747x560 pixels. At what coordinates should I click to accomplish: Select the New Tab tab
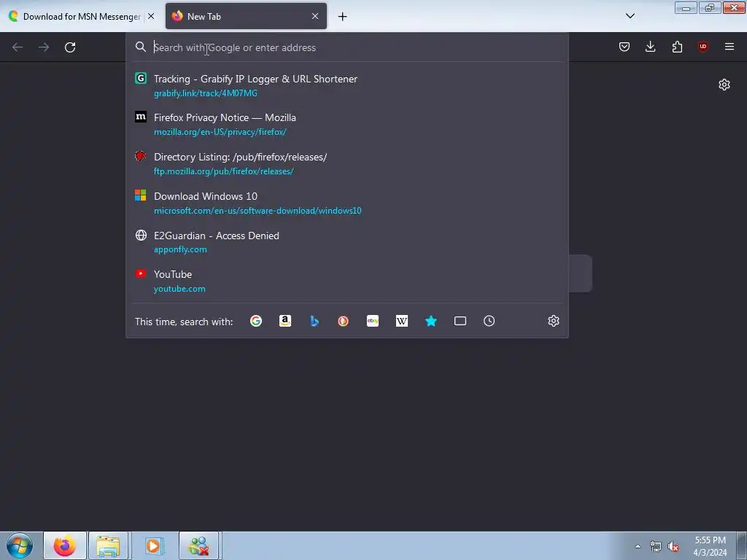[x=246, y=16]
